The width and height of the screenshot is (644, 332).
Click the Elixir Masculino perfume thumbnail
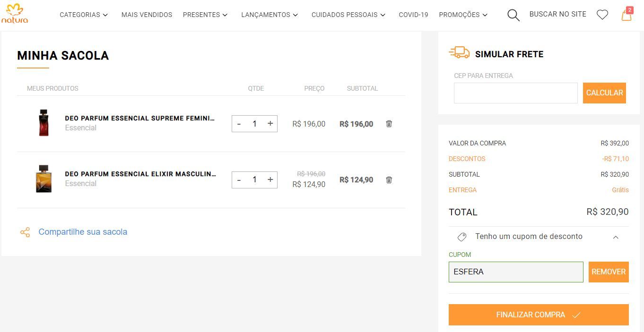[44, 179]
